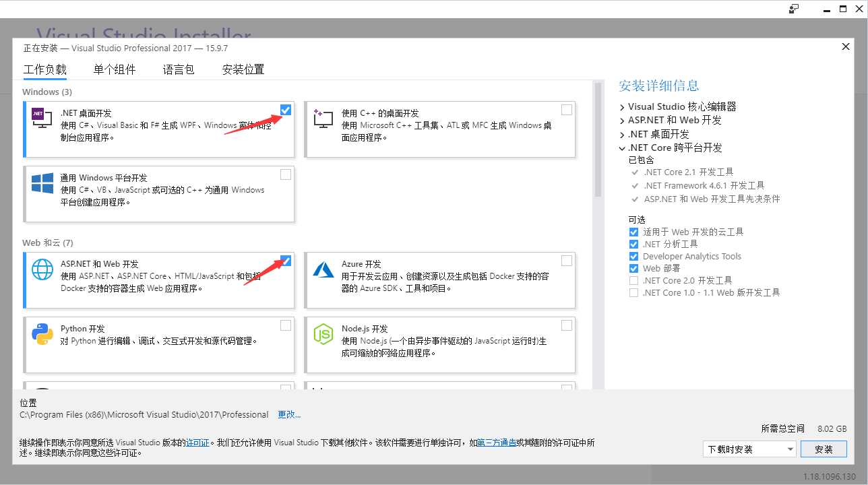Click the C++ desktop development icon
Viewport: 868px width, 485px height.
coord(323,119)
